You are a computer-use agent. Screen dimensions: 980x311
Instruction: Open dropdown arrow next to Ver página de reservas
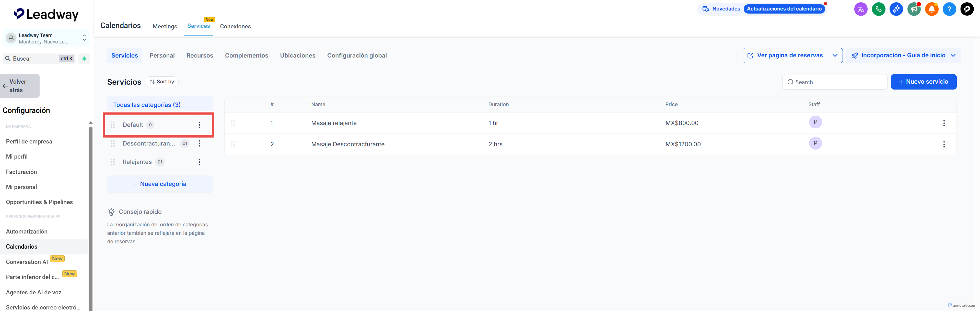835,55
